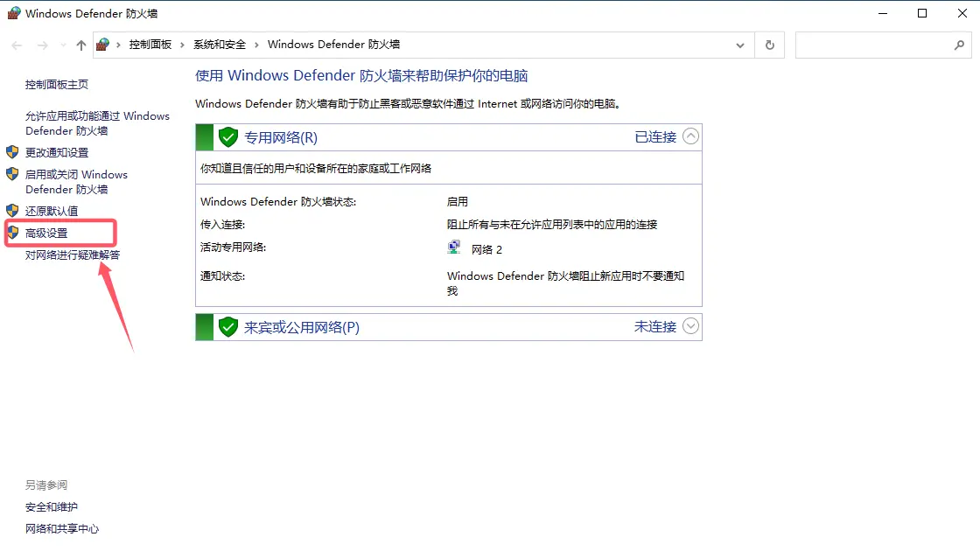Click the 传入连接: label
Screen dimensions: 980x551
point(222,224)
